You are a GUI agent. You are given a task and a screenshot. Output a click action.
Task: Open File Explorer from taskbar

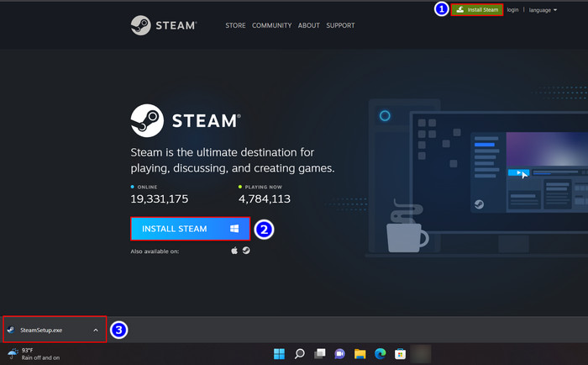tap(360, 354)
